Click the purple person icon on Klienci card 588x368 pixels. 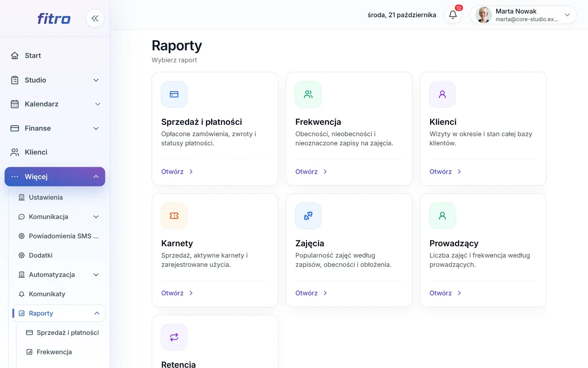pyautogui.click(x=442, y=95)
